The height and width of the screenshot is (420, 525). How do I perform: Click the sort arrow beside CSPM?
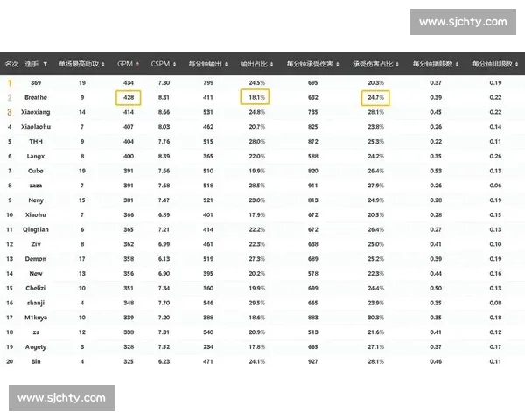[x=174, y=64]
